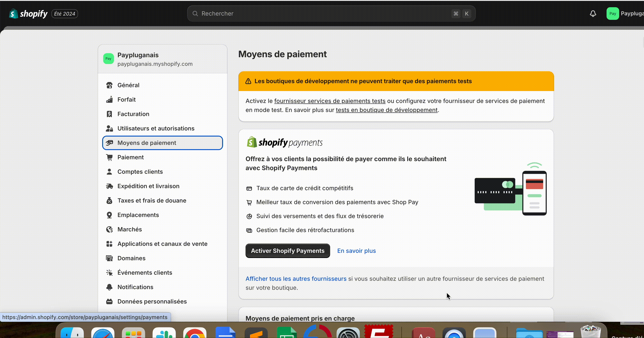The height and width of the screenshot is (338, 644).
Task: Open Slack from the dock
Action: pos(164,333)
